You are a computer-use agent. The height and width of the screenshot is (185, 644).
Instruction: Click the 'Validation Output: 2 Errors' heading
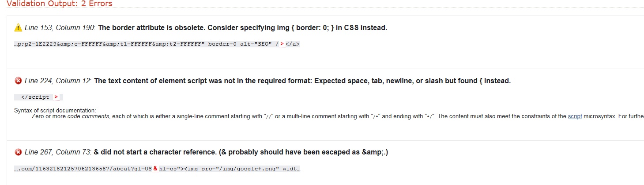click(x=60, y=4)
